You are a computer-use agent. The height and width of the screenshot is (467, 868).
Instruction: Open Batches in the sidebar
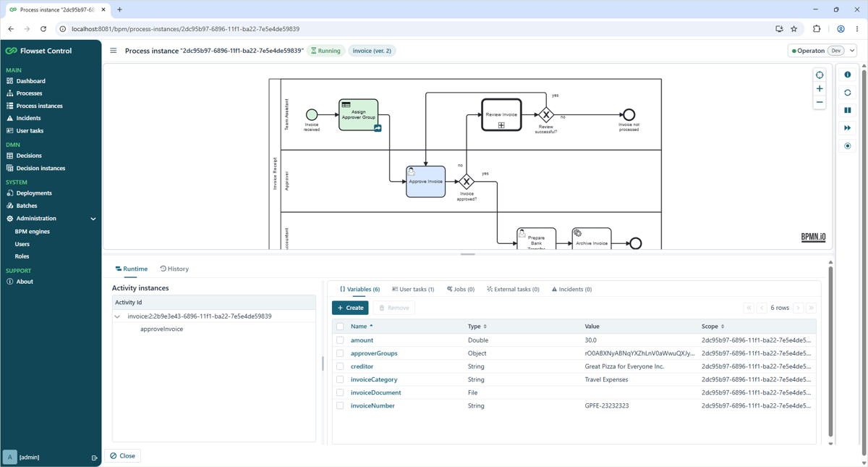point(27,206)
